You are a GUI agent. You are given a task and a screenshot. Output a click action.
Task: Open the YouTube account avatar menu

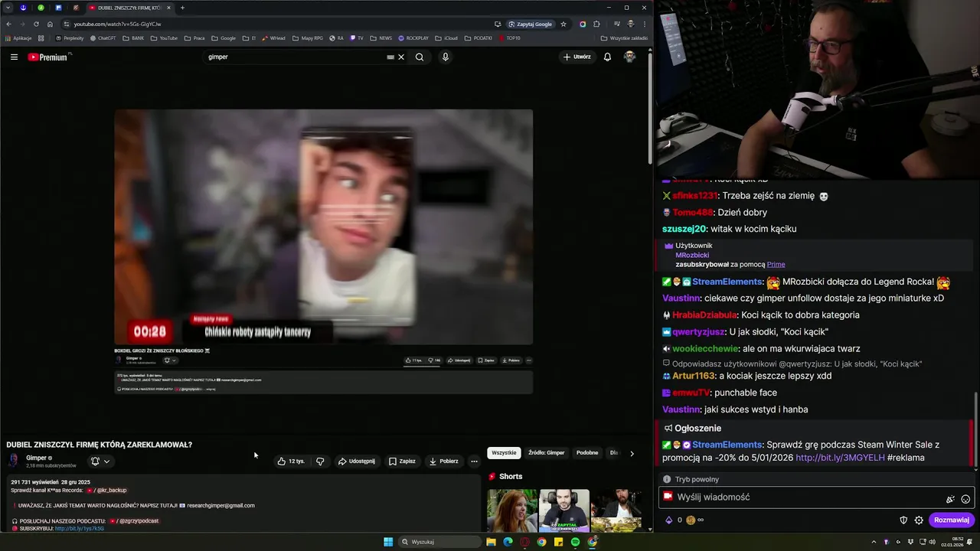pos(629,57)
